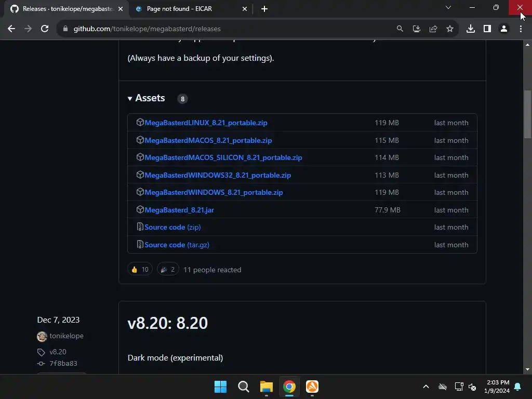Download Source code (tar.gz)
Viewport: 532px width, 399px height.
tap(177, 245)
